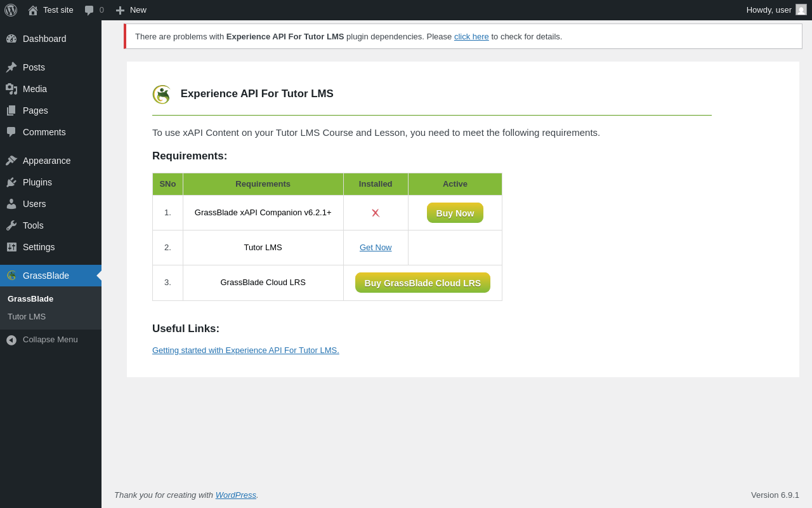Image resolution: width=812 pixels, height=508 pixels.
Task: Collapse the admin sidebar menu
Action: click(51, 340)
